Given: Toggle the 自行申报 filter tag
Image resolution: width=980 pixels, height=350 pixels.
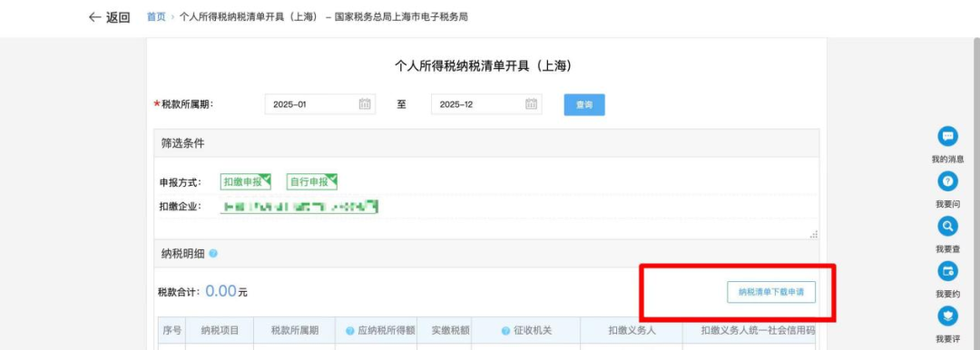Looking at the screenshot, I should pos(312,182).
